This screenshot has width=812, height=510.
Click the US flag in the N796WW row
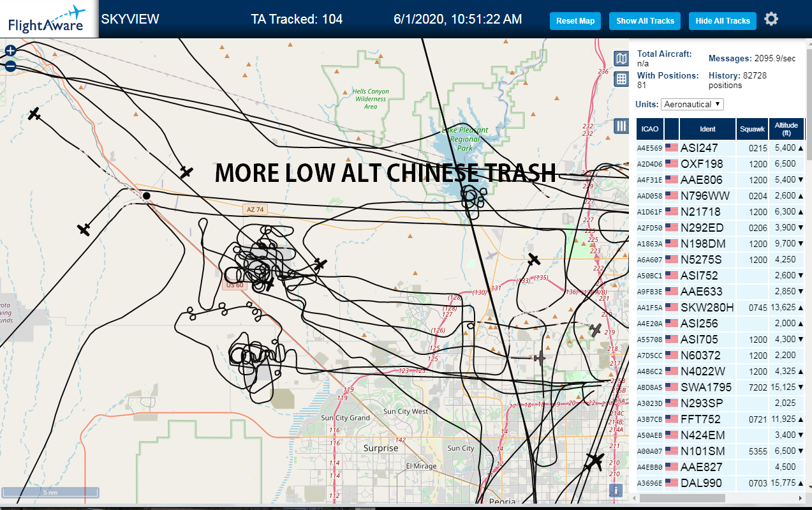(x=672, y=196)
